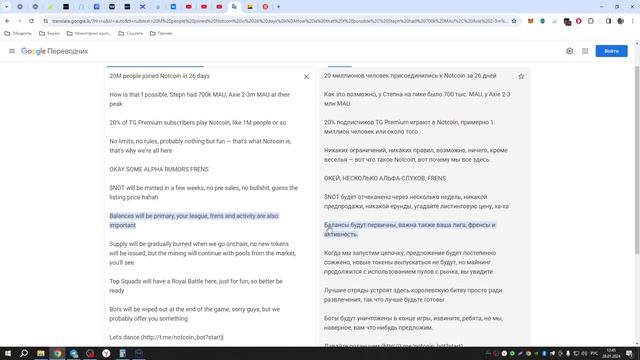Click translation paragraph 'Боты будут уничтожены в конце игры'

pyautogui.click(x=413, y=323)
